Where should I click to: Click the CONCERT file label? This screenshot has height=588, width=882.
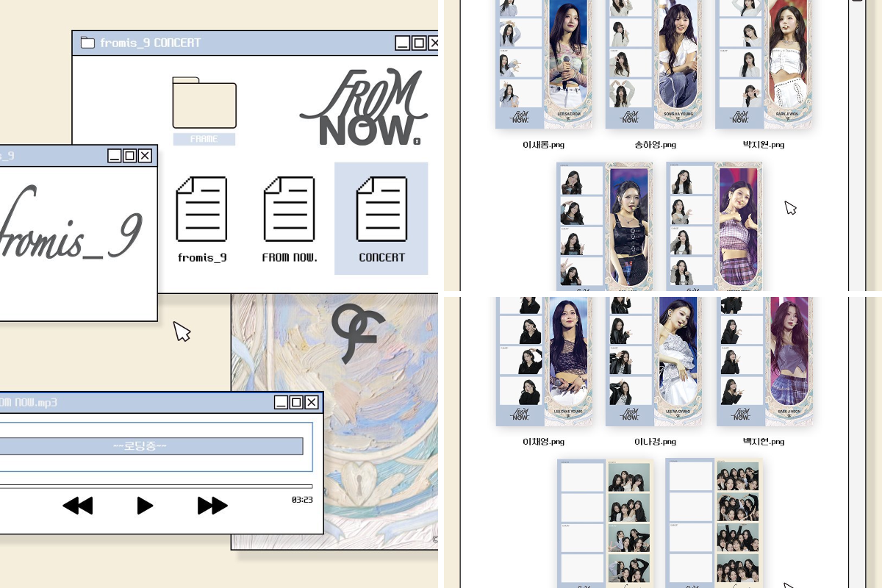(x=381, y=258)
